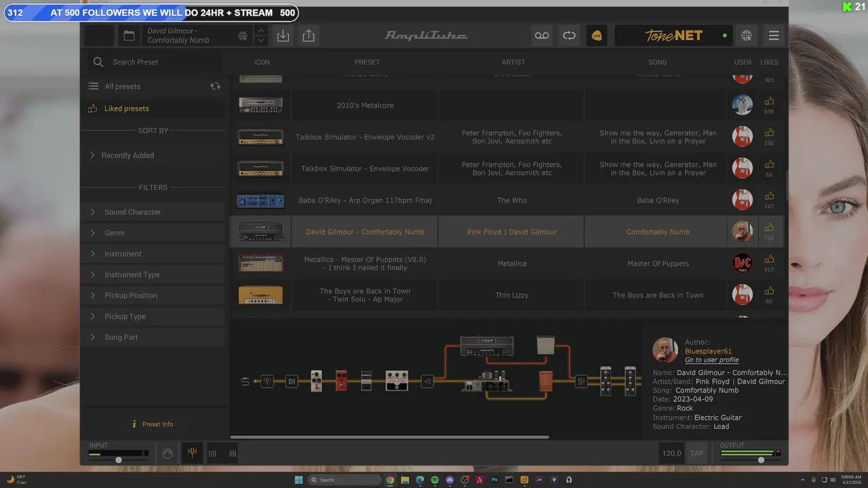The image size is (868, 488).
Task: Click the 2010's Metalcore user avatar
Action: [743, 105]
